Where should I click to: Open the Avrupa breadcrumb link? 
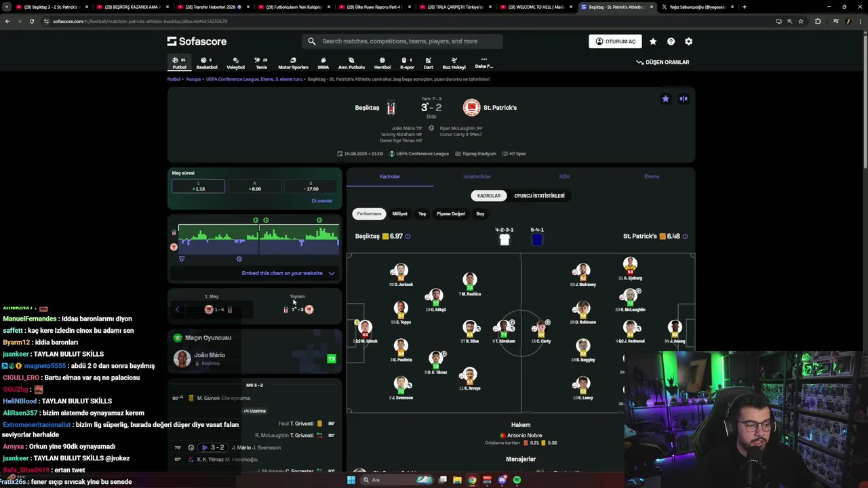[193, 79]
